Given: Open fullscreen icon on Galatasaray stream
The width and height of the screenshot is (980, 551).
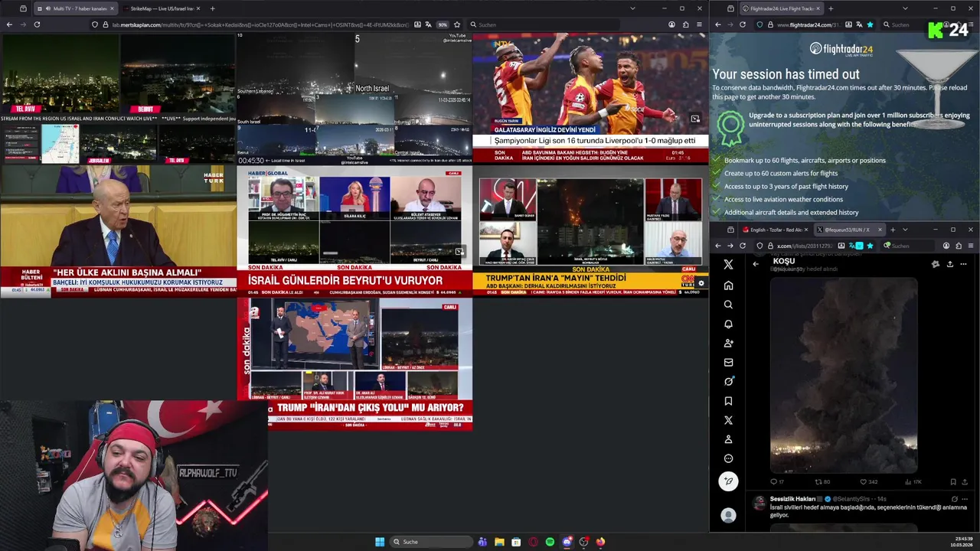Looking at the screenshot, I should click(x=694, y=119).
